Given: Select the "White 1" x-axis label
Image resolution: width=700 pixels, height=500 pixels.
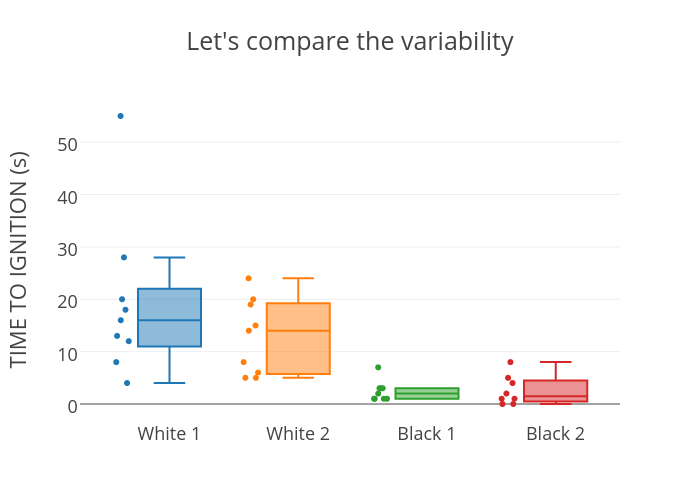Looking at the screenshot, I should point(169,434).
